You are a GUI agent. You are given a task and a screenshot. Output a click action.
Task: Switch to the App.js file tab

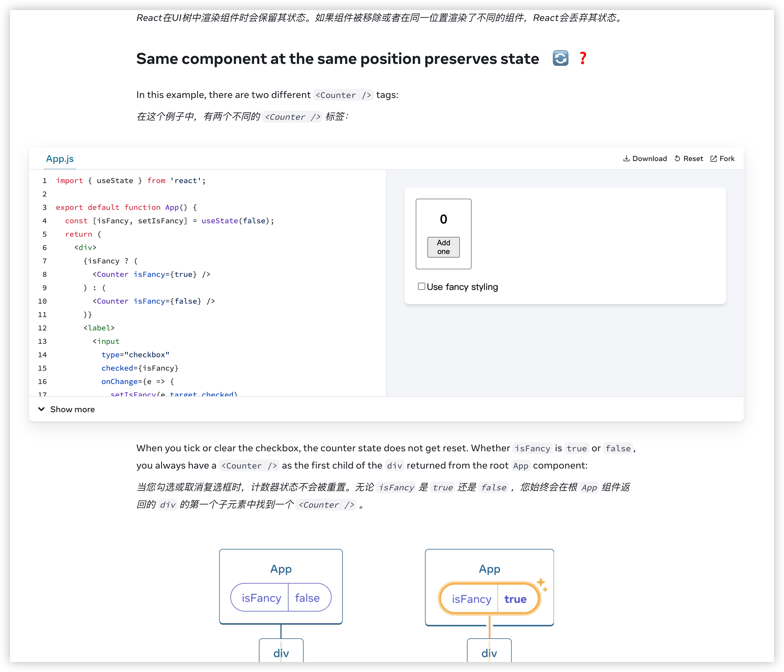pyautogui.click(x=60, y=159)
